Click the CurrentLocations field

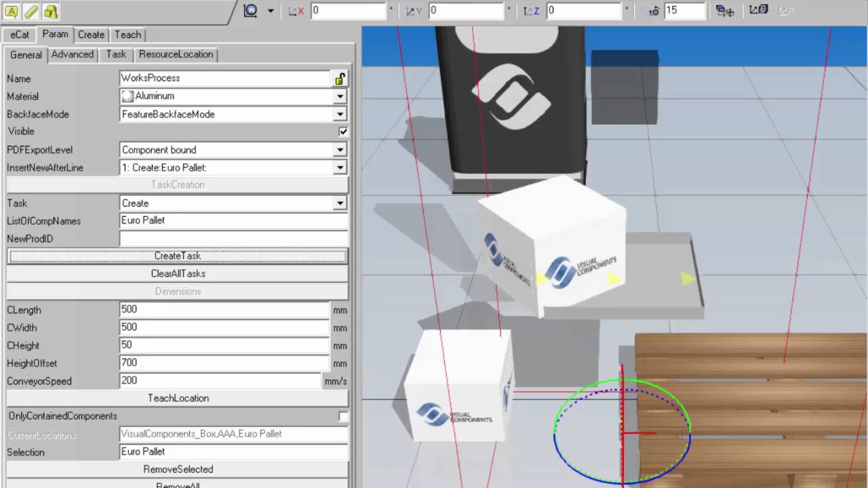[233, 434]
